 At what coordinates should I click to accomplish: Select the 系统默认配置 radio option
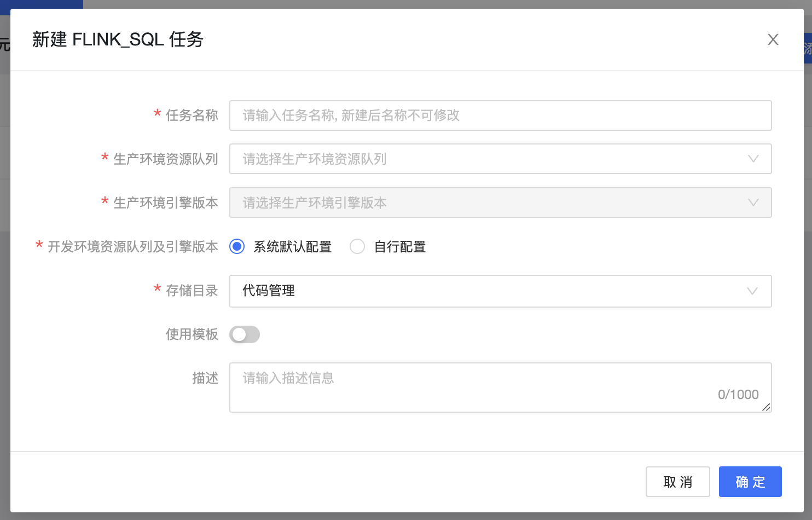[237, 247]
